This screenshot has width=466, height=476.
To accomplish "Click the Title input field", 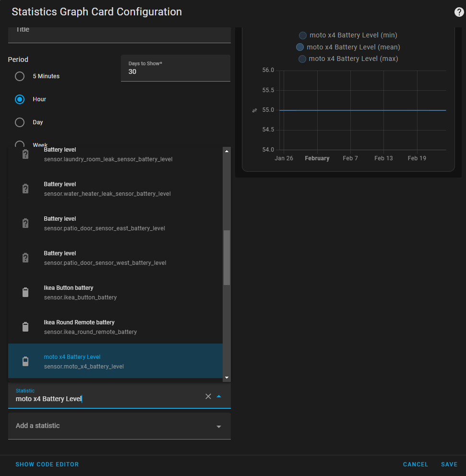I will point(119,35).
